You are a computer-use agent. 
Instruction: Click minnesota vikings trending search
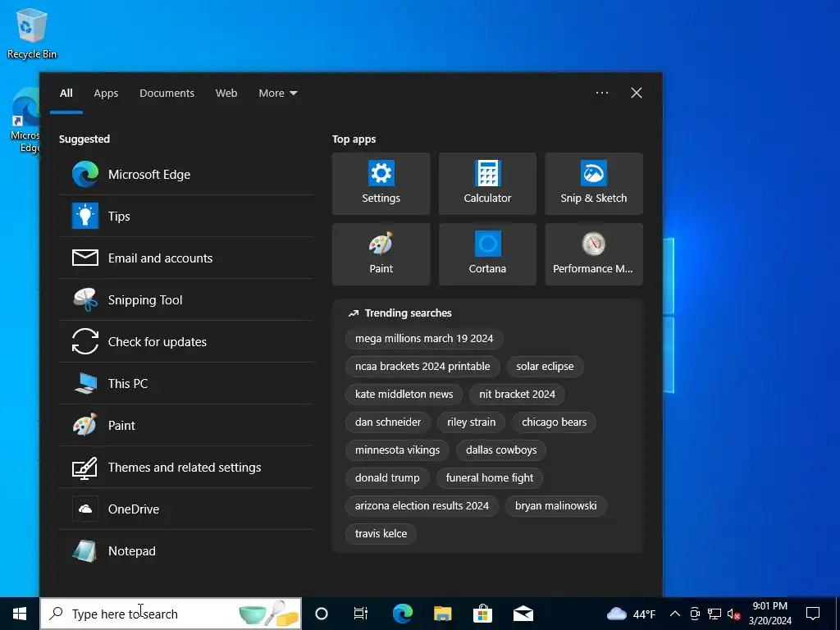click(x=398, y=450)
